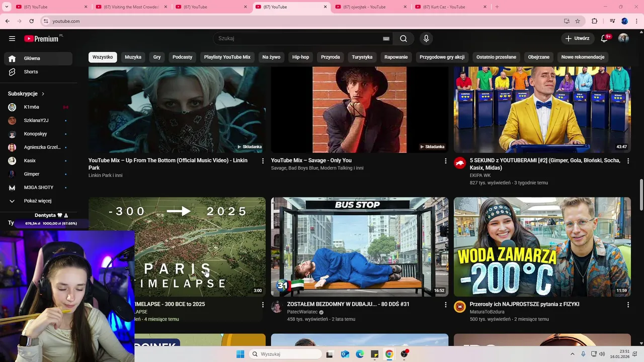Screen dimensions: 644x362
Task: Select Gry filter chip
Action: click(157, 57)
